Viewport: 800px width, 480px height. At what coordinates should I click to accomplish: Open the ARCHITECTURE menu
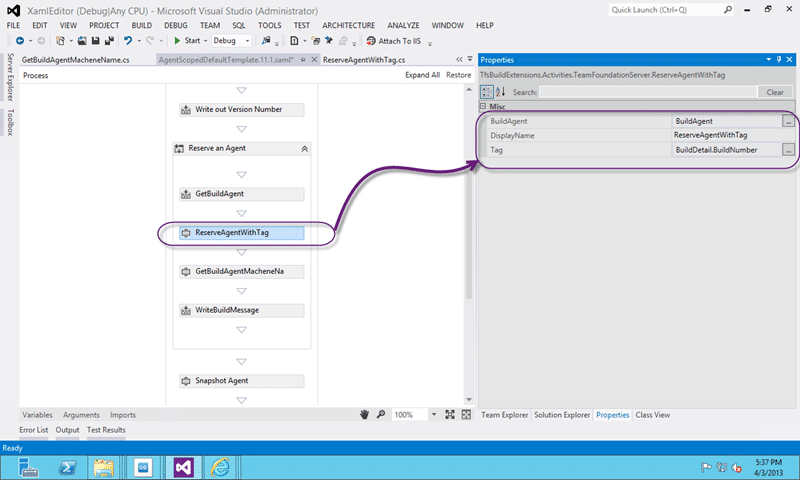click(x=348, y=26)
